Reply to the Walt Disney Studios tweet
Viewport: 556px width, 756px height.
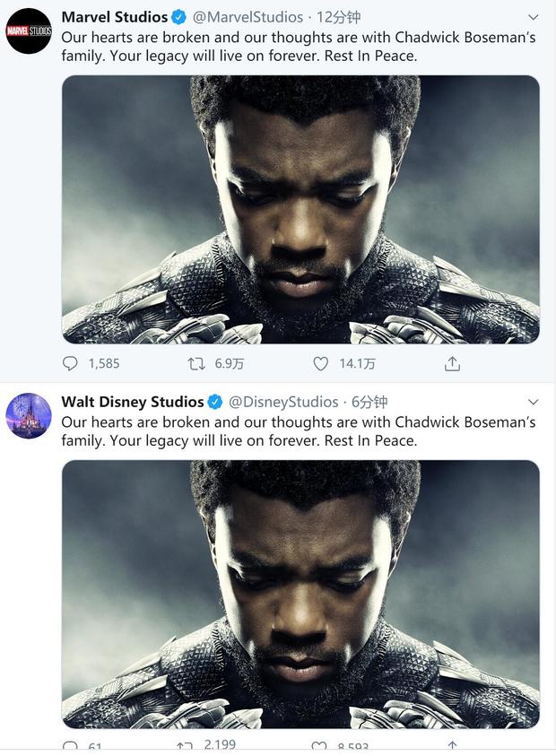[70, 746]
